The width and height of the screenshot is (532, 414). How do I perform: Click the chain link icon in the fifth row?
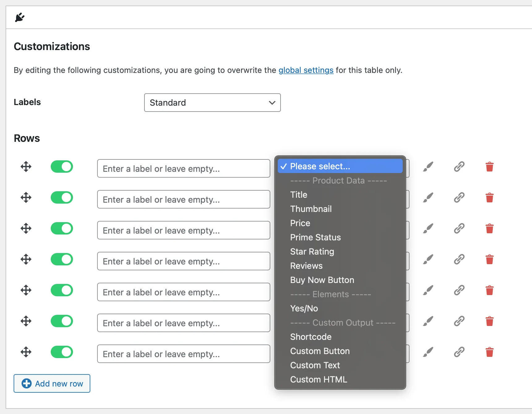[459, 290]
